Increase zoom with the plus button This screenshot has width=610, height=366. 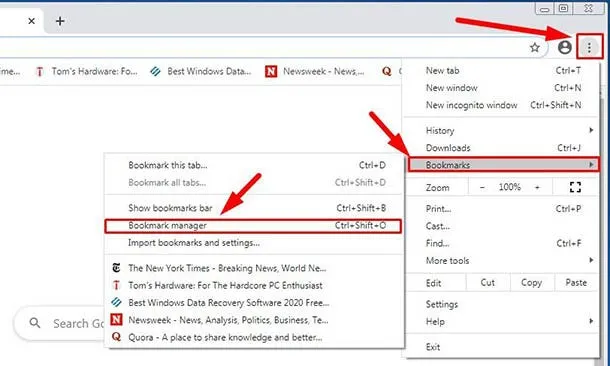pyautogui.click(x=537, y=187)
